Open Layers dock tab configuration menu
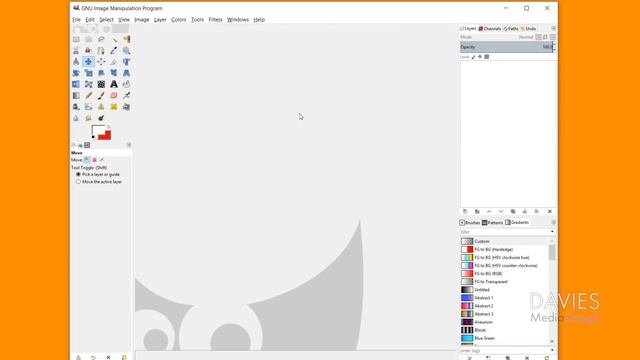Image resolution: width=640 pixels, height=360 pixels. 553,28
